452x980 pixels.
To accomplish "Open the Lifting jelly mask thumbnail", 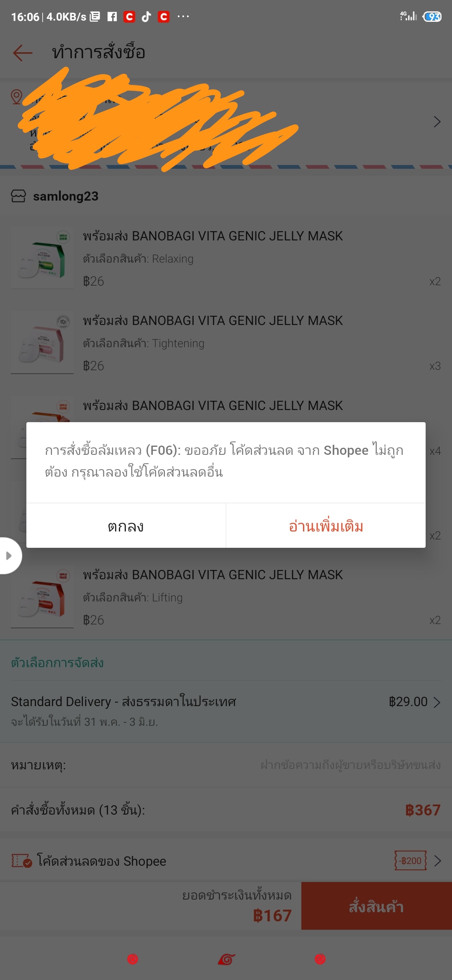I will (x=42, y=596).
